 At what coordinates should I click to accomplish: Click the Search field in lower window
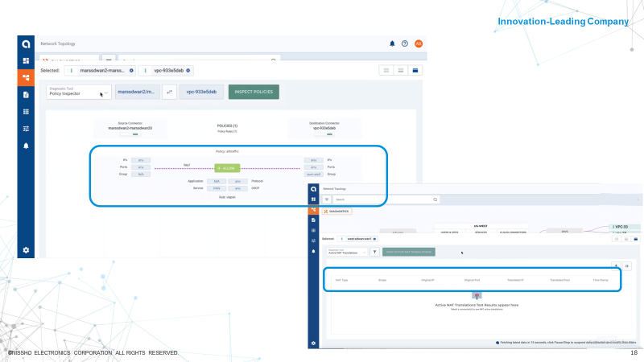click(x=386, y=199)
